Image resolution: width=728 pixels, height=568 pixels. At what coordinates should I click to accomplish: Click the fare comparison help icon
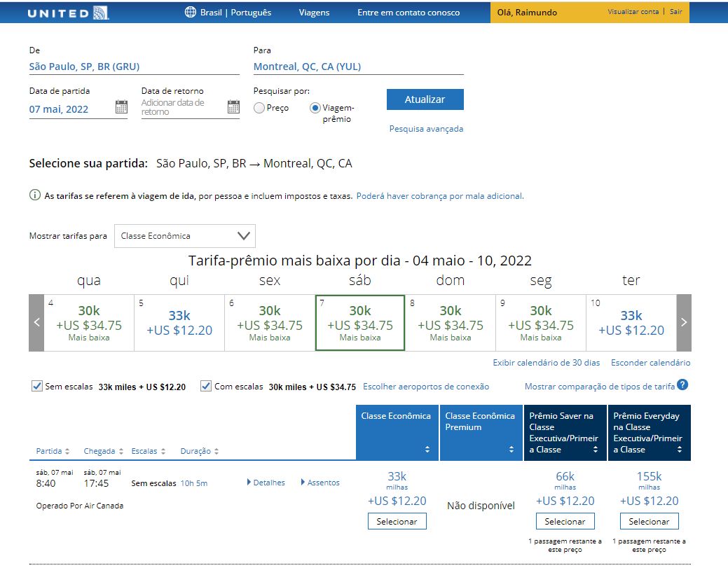coord(682,385)
